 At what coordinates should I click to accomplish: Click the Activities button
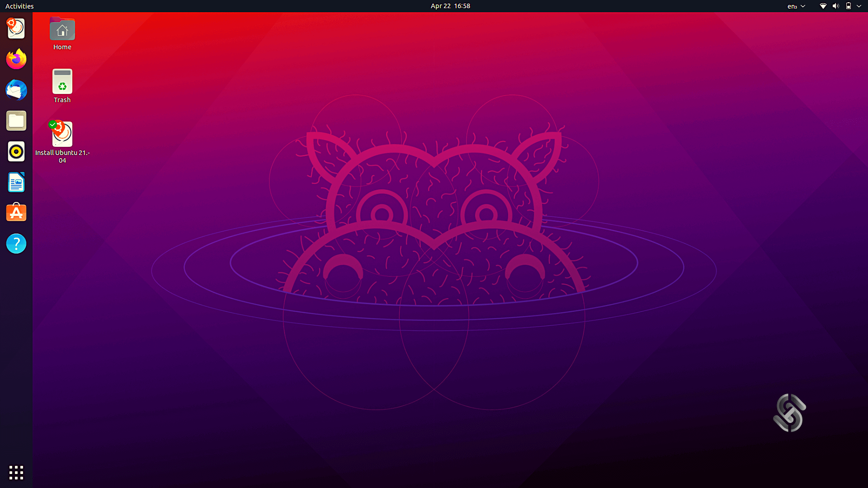[x=19, y=6]
